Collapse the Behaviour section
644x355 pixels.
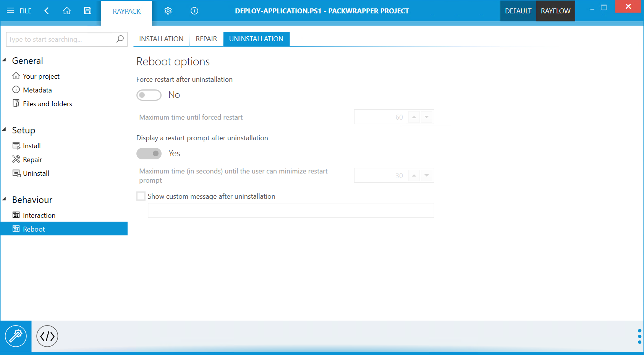point(4,199)
